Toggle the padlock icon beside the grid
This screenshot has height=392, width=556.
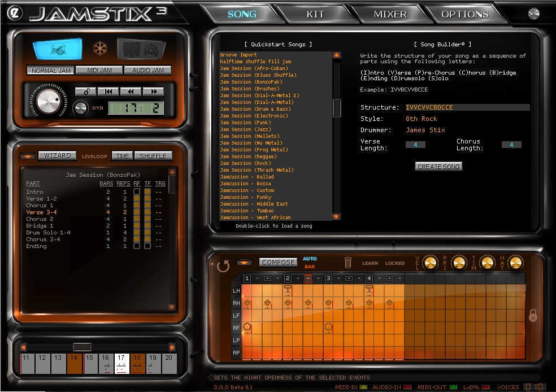point(533,316)
